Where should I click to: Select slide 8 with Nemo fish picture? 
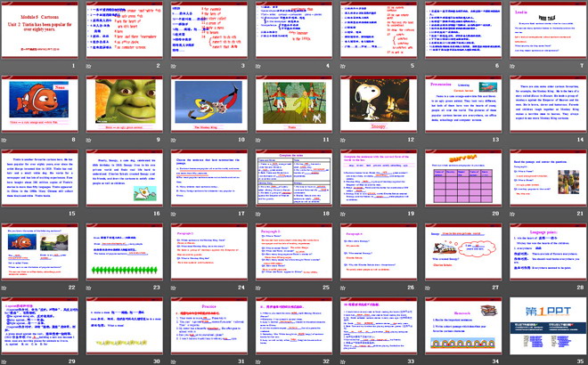pyautogui.click(x=40, y=104)
